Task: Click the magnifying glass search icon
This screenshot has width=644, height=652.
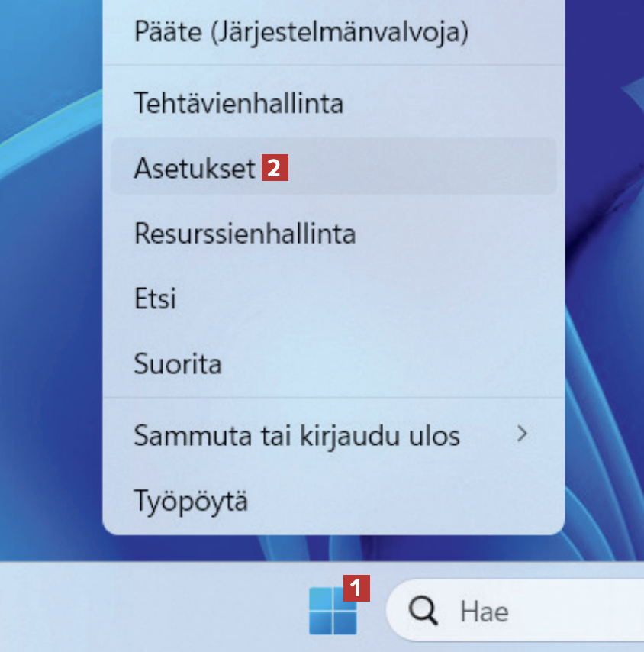Action: [x=423, y=611]
